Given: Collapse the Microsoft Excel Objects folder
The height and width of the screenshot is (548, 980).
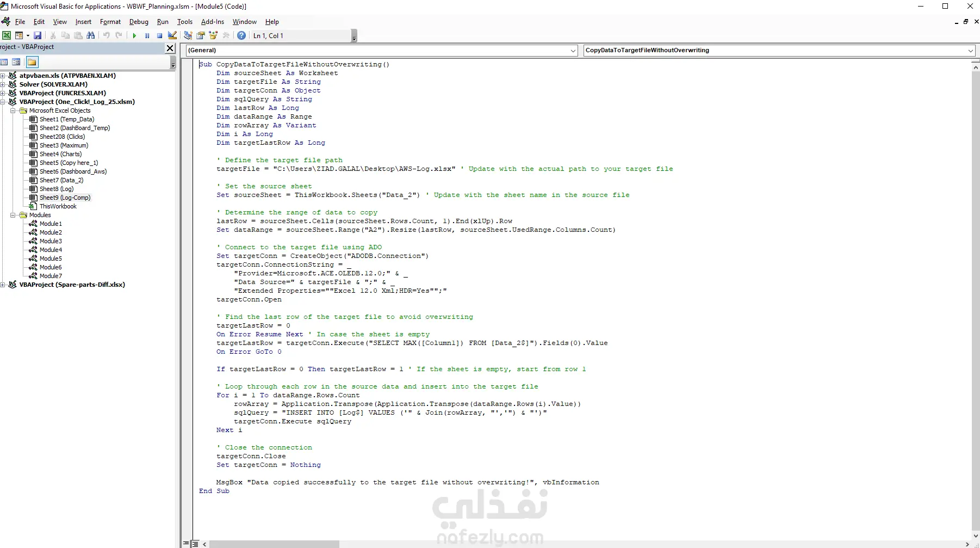Looking at the screenshot, I should tap(13, 110).
